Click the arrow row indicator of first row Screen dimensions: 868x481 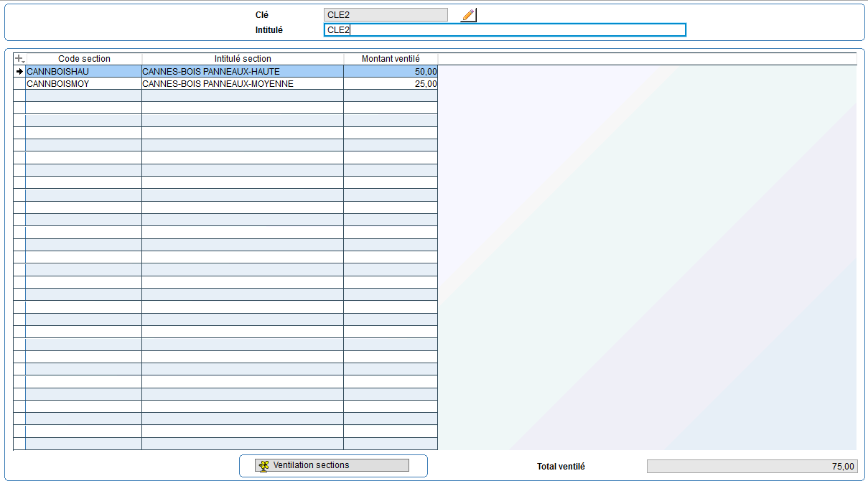[x=19, y=72]
